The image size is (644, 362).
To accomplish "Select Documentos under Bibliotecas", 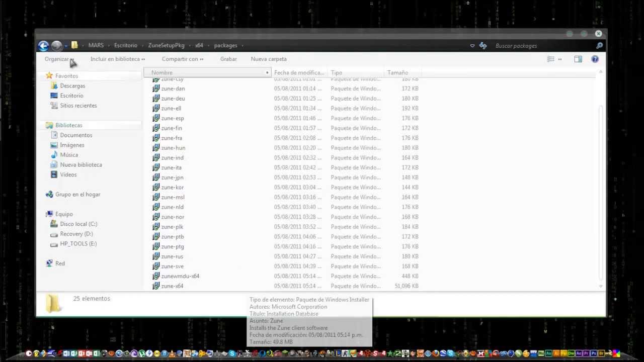I will 76,135.
